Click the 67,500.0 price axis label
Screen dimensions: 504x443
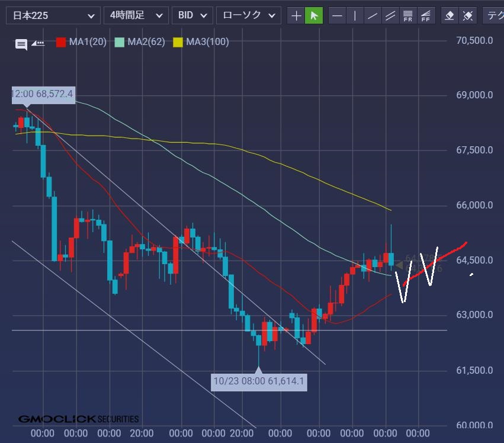tap(474, 150)
